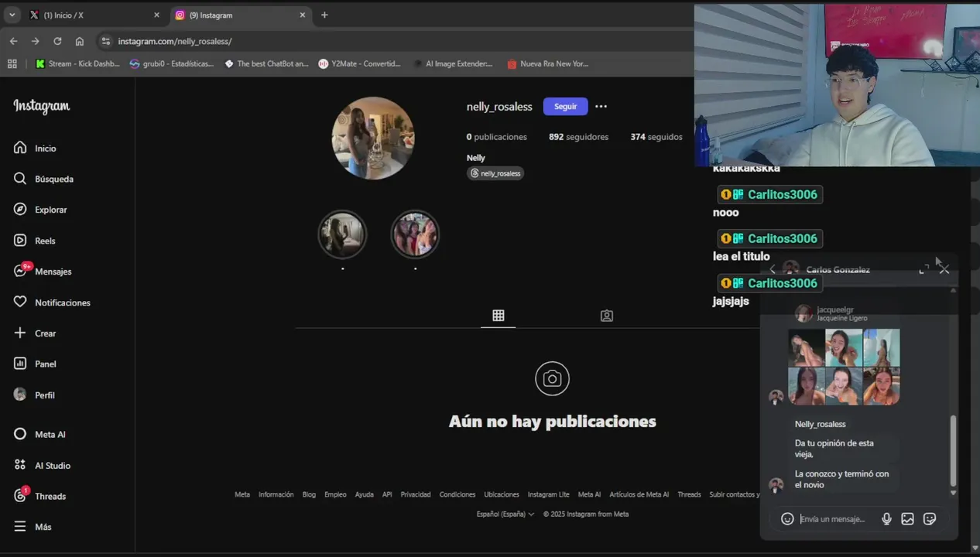
Task: Close the Carlos Gonzalez chat popup
Action: point(944,269)
